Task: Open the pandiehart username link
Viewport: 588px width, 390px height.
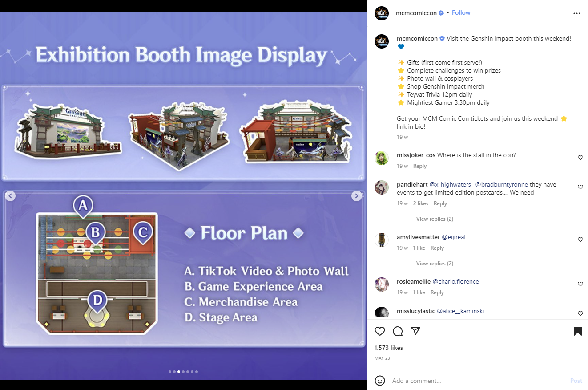Action: [x=412, y=184]
